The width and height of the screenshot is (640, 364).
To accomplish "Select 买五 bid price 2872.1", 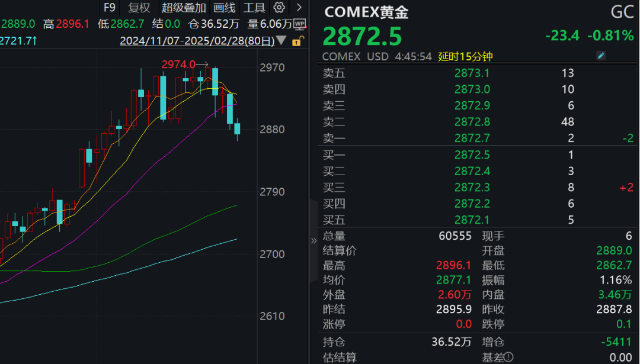I will click(x=472, y=220).
